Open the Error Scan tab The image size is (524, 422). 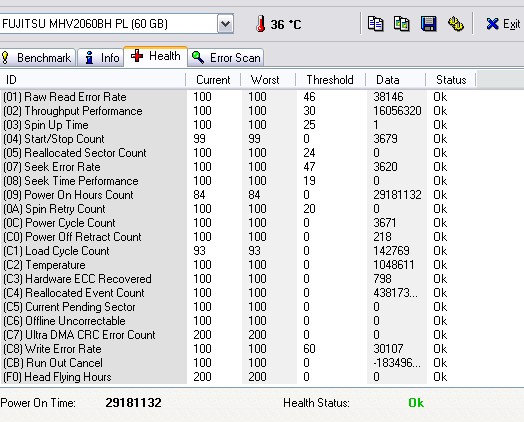coord(226,58)
